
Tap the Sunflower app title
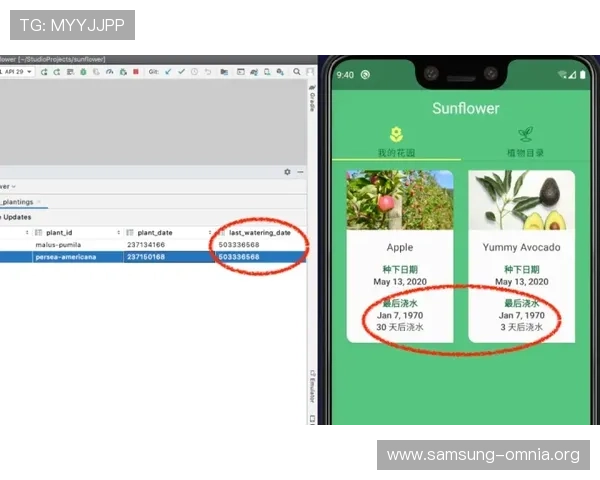coord(466,108)
